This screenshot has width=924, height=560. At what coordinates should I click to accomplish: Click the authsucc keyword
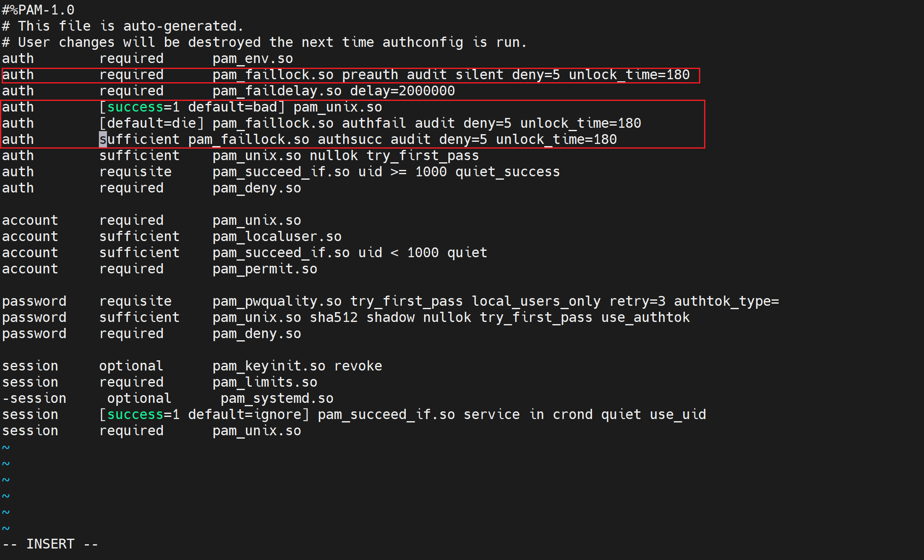pyautogui.click(x=350, y=140)
